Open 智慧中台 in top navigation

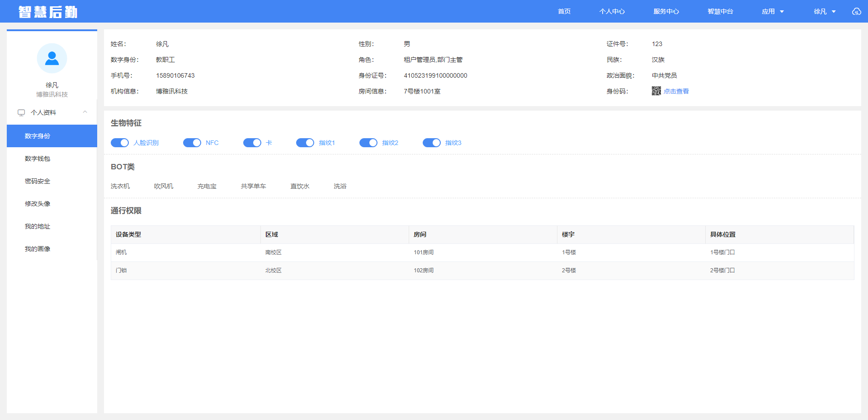(x=720, y=11)
